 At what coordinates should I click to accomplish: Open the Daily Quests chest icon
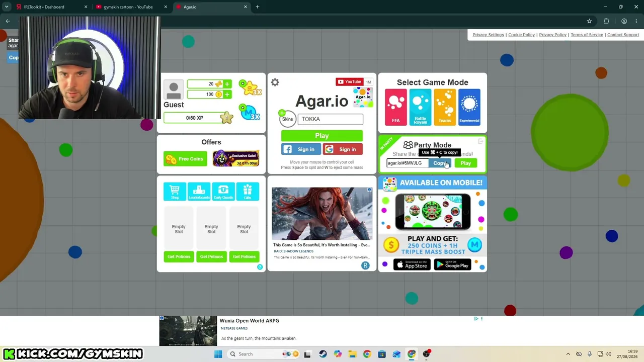223,192
